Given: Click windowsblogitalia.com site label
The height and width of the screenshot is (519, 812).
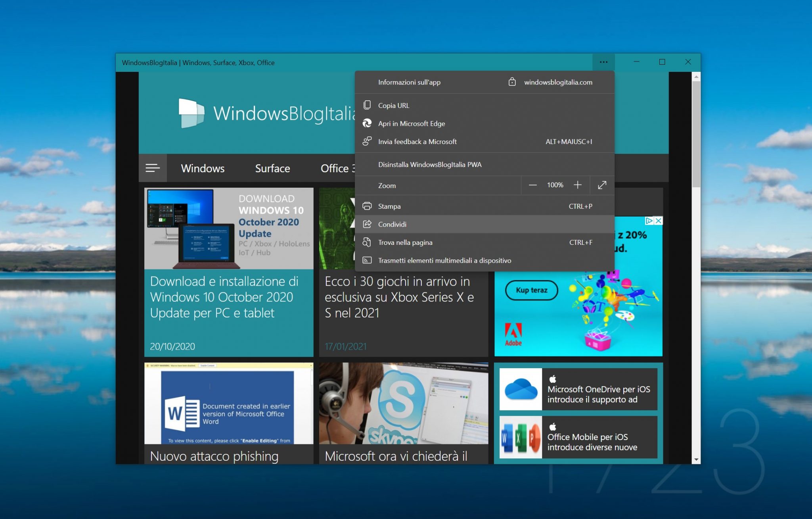Looking at the screenshot, I should 558,82.
